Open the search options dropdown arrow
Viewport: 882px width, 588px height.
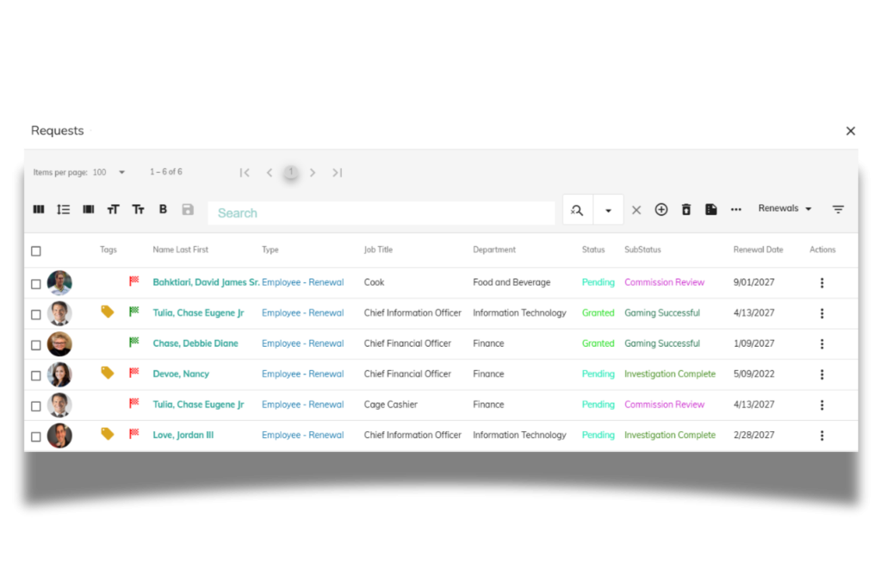(608, 210)
